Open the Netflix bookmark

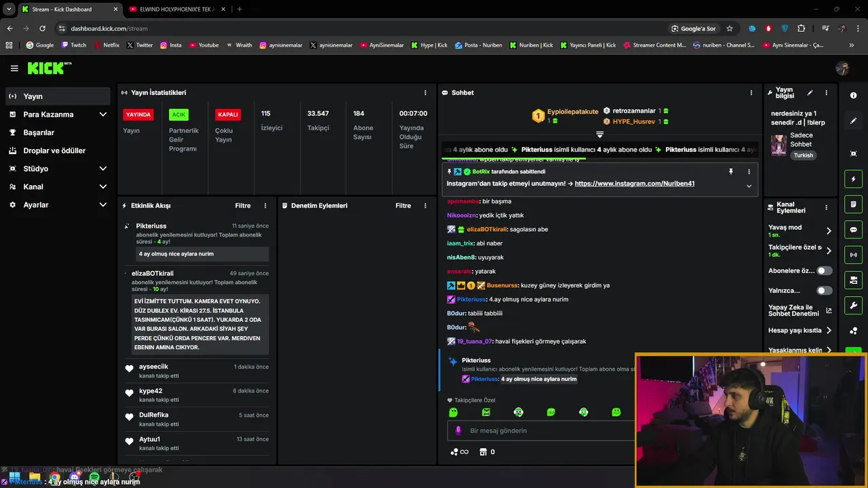(106, 45)
